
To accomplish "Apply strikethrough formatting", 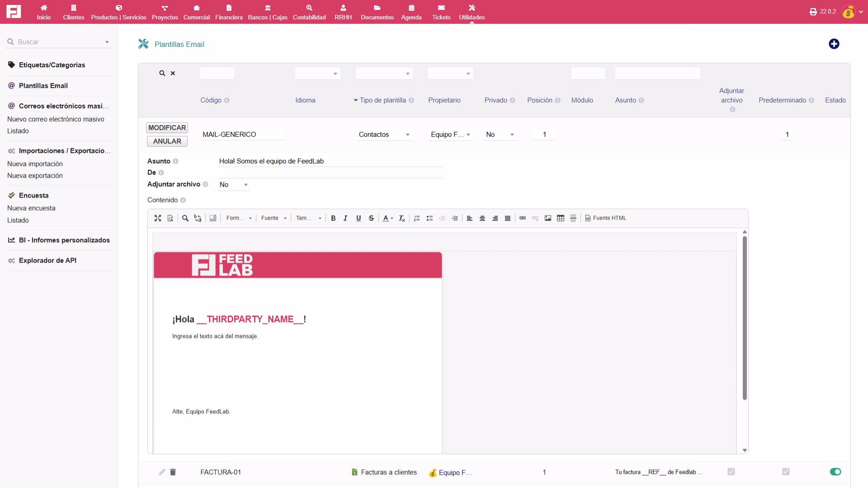I will (x=371, y=218).
